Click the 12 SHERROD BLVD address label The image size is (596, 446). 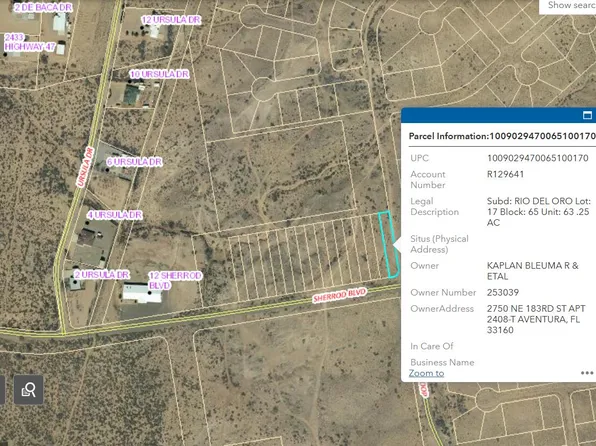(x=175, y=280)
